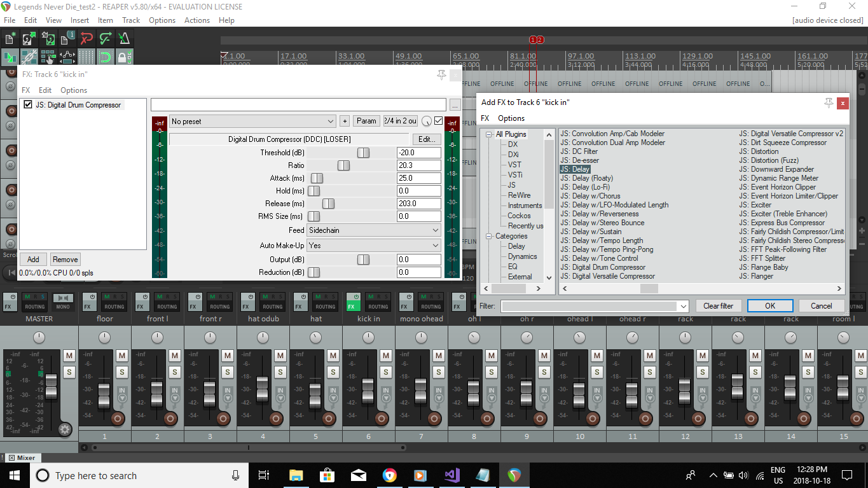Collapse the All Plugins tree node
Viewport: 868px width, 488px height.
pyautogui.click(x=489, y=134)
